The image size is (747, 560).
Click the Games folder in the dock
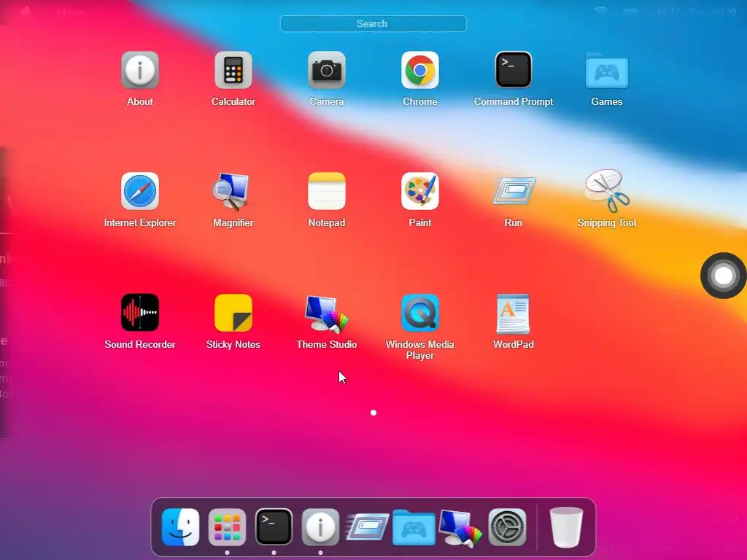414,528
